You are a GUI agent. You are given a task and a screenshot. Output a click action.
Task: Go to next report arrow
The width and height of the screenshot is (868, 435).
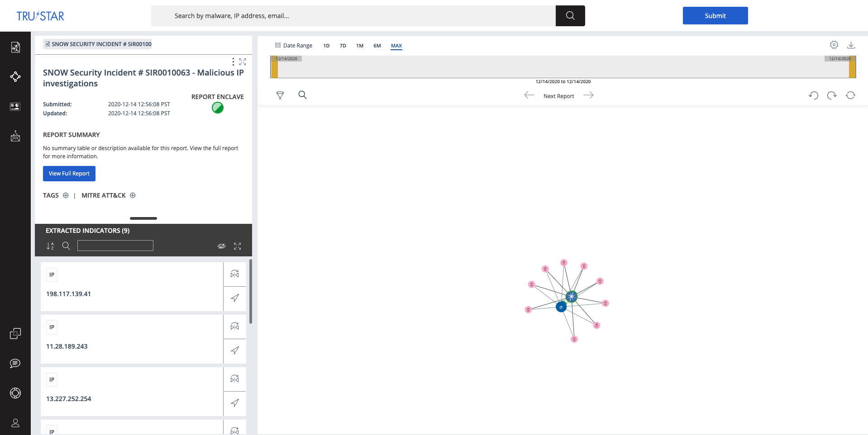point(588,95)
